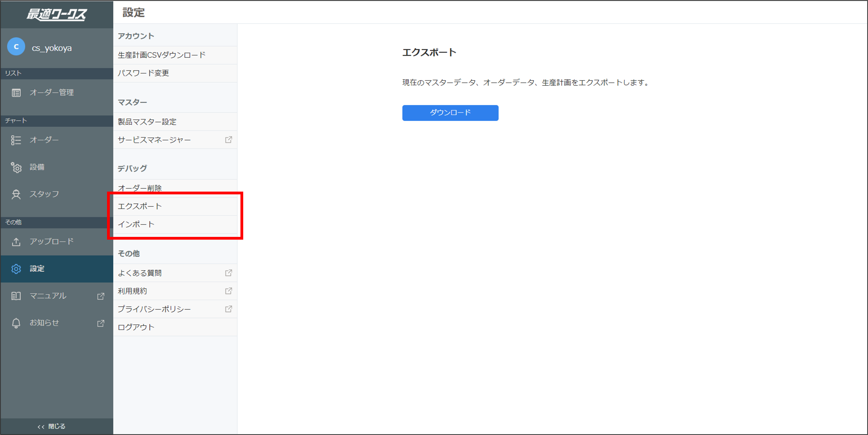Click the オーダー chart icon in sidebar
This screenshot has height=435, width=868.
pyautogui.click(x=16, y=140)
